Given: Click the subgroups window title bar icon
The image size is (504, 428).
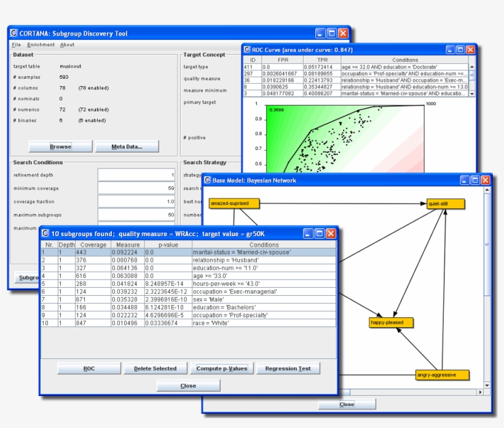Looking at the screenshot, I should (45, 234).
